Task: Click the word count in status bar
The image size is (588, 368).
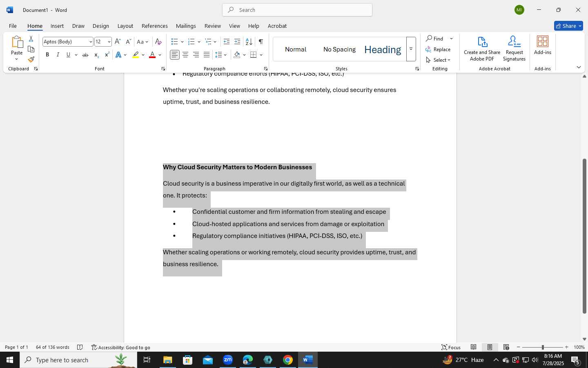Action: point(53,347)
